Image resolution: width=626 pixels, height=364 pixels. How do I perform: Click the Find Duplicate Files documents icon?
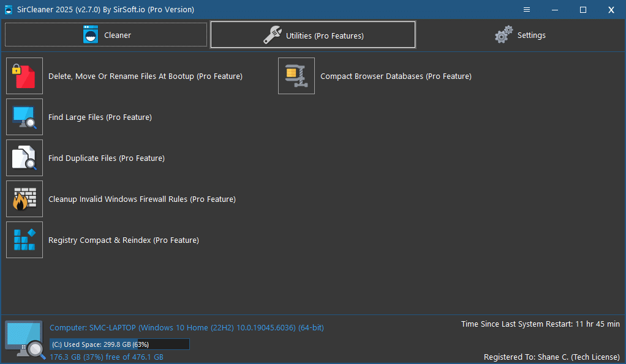point(25,158)
